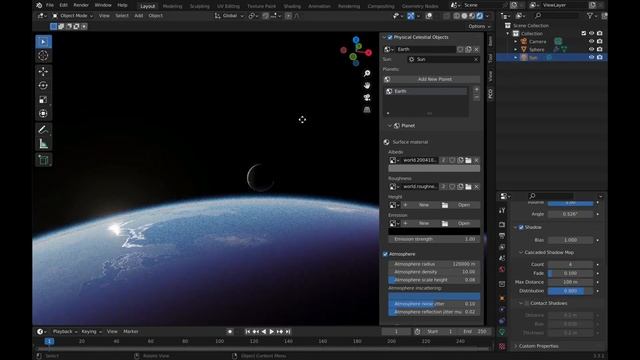The image size is (640, 360).
Task: Enable the Contact Shadows checkbox
Action: [x=527, y=303]
